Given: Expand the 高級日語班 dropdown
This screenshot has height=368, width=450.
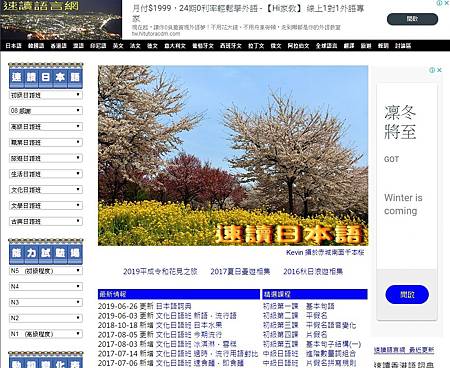Looking at the screenshot, I should point(46,126).
